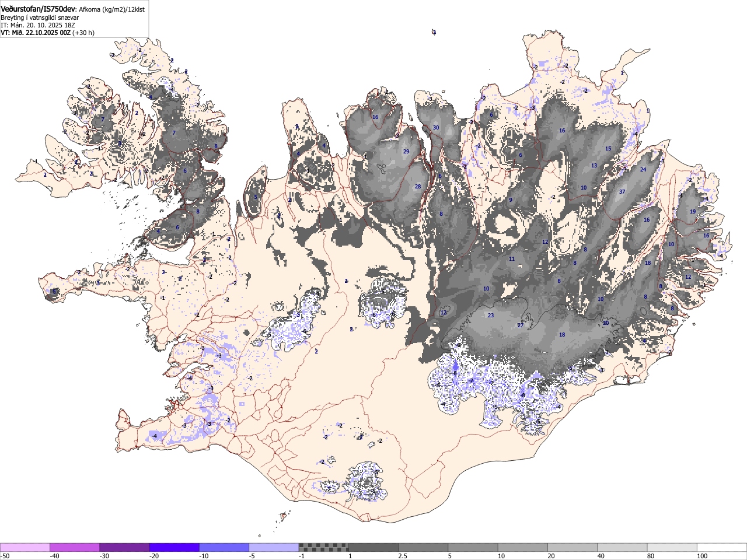Screen dimensions: 747x560
Task: Click the map value 37 in the east
Action: (622, 192)
